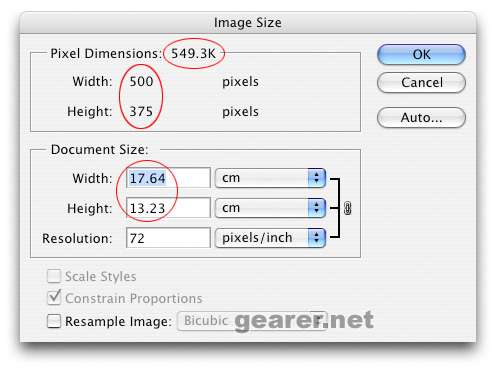The height and width of the screenshot is (370, 497).
Task: Open the Auto... resolution button
Action: pos(421,117)
